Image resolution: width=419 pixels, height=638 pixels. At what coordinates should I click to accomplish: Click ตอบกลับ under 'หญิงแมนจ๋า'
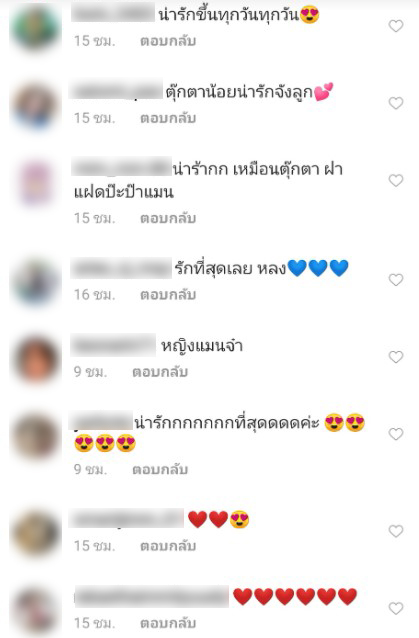[160, 372]
